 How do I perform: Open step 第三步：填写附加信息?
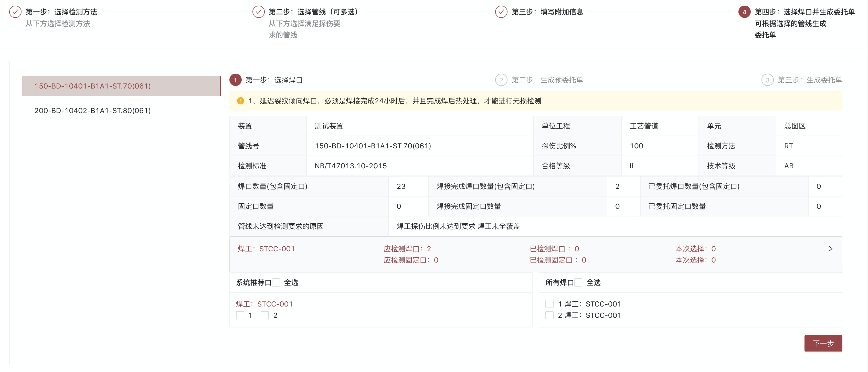point(547,12)
